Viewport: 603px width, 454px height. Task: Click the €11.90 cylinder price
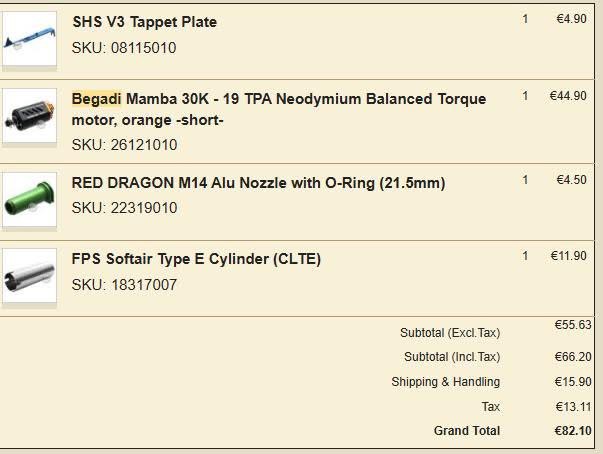tap(568, 256)
